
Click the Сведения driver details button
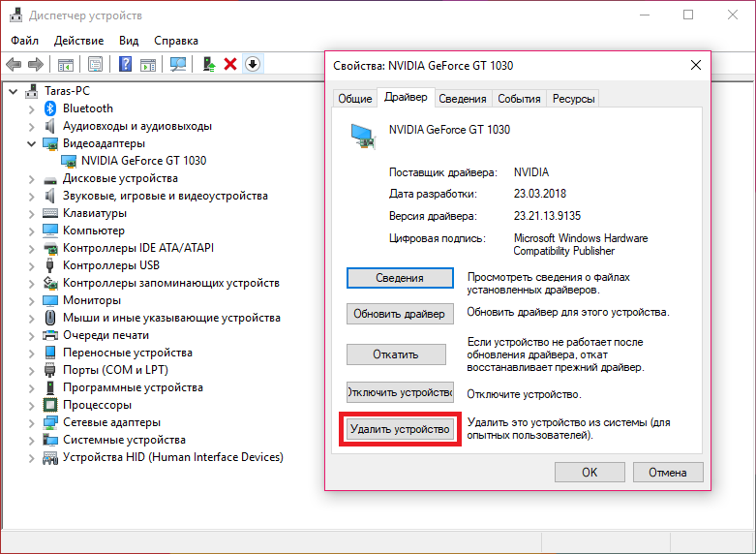[x=400, y=278]
